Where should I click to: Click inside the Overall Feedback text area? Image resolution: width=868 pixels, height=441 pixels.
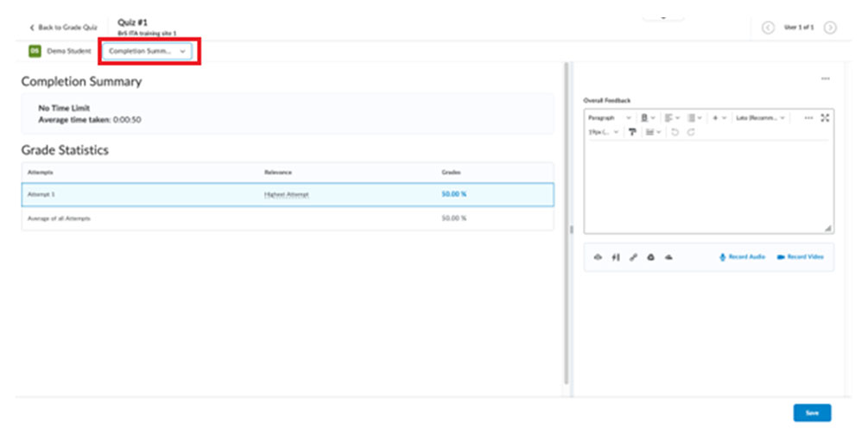coord(708,186)
